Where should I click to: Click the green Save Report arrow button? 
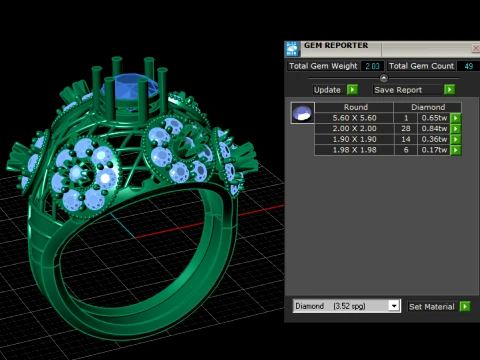point(449,90)
